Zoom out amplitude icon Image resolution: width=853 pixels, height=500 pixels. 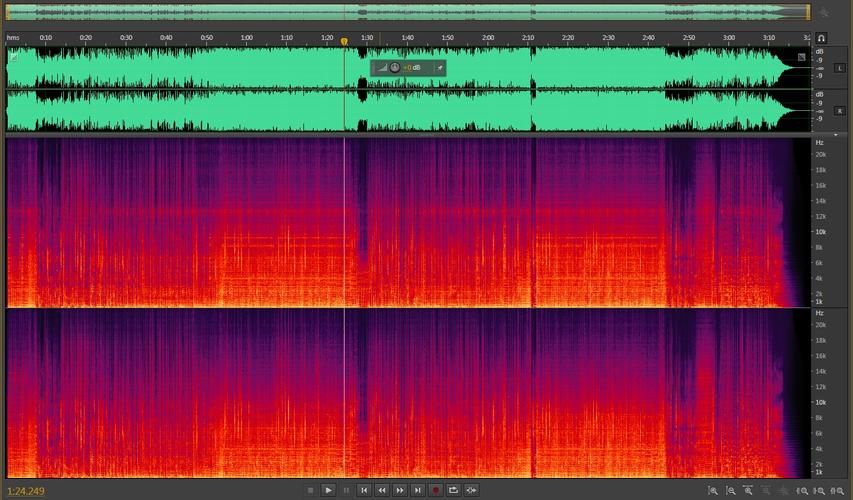731,491
